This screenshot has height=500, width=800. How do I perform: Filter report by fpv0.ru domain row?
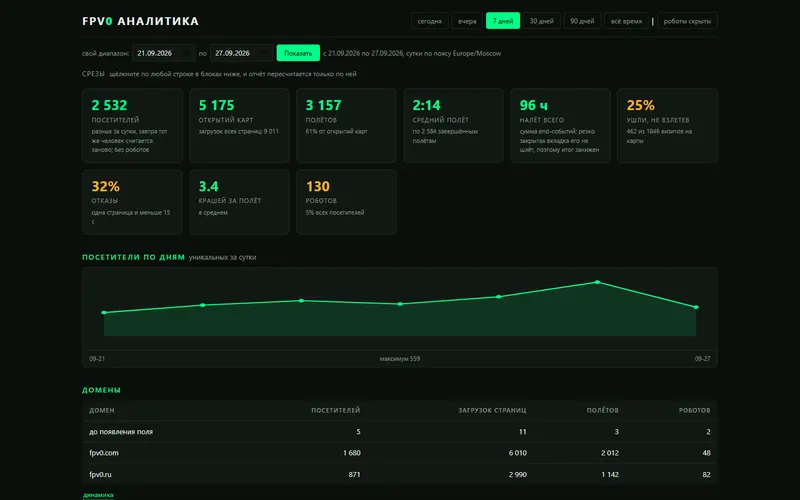coord(399,474)
